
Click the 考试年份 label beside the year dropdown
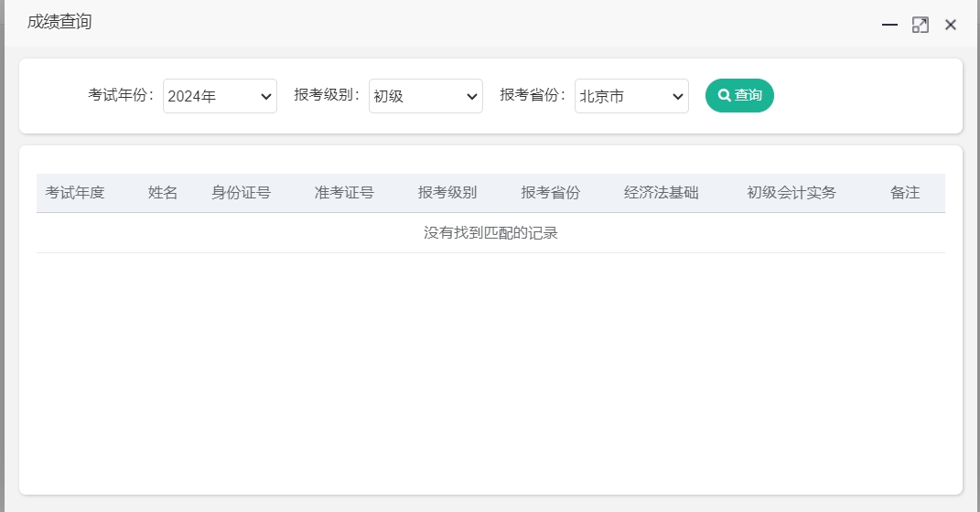click(122, 95)
